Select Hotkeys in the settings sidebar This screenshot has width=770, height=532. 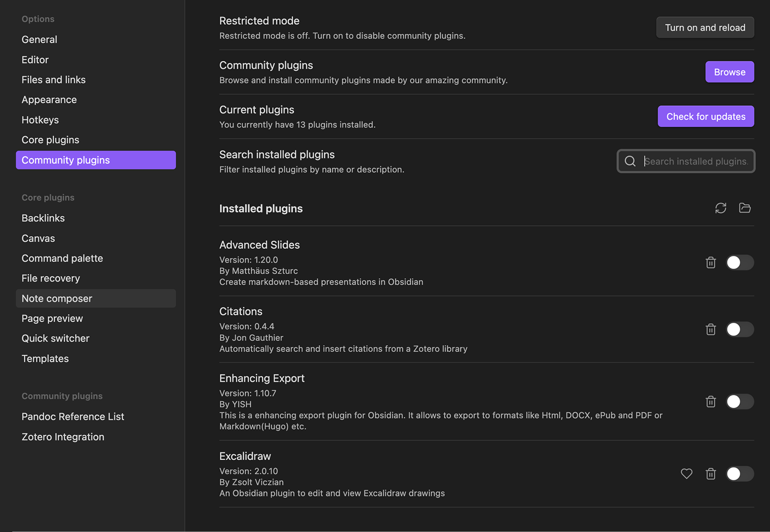coord(40,120)
